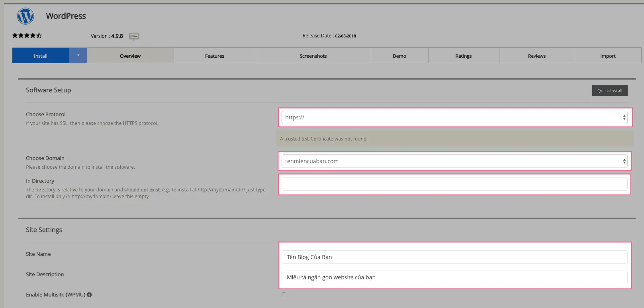Switch to the Overview tab
Image resolution: width=644 pixels, height=308 pixels.
click(130, 56)
